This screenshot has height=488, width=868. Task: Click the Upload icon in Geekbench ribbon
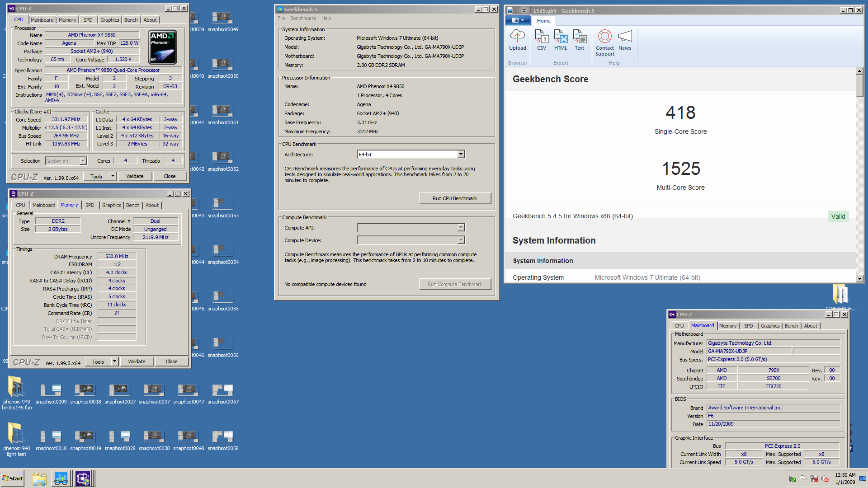point(517,40)
